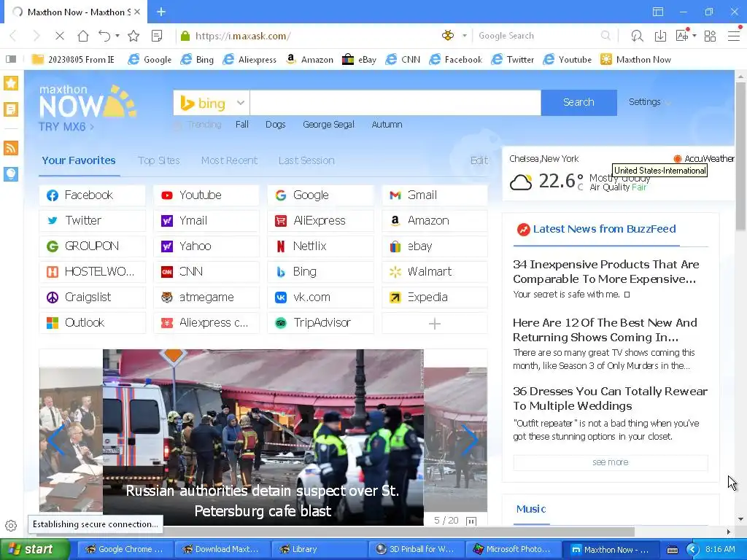Open the Settings dropdown on Maxthon Now
This screenshot has height=560, width=747.
pyautogui.click(x=649, y=102)
